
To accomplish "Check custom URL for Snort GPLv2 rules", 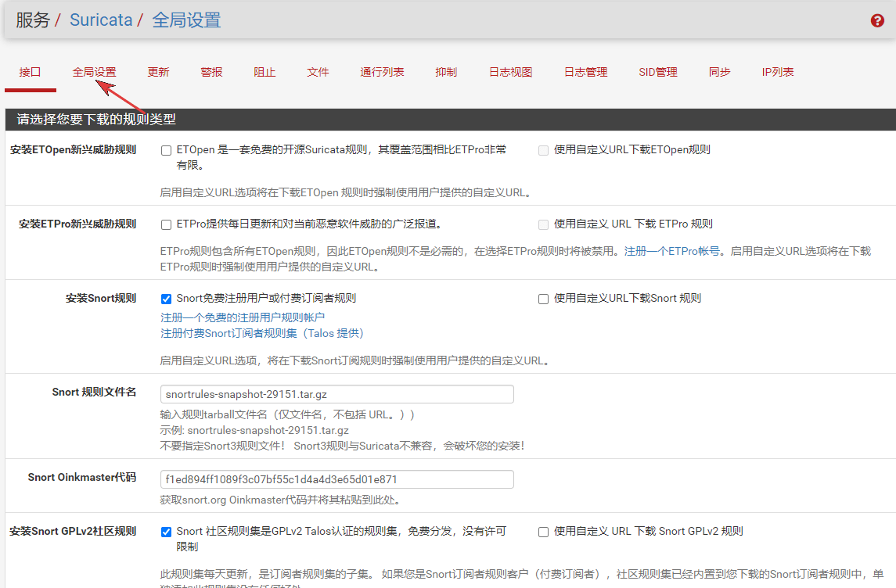I will click(543, 532).
